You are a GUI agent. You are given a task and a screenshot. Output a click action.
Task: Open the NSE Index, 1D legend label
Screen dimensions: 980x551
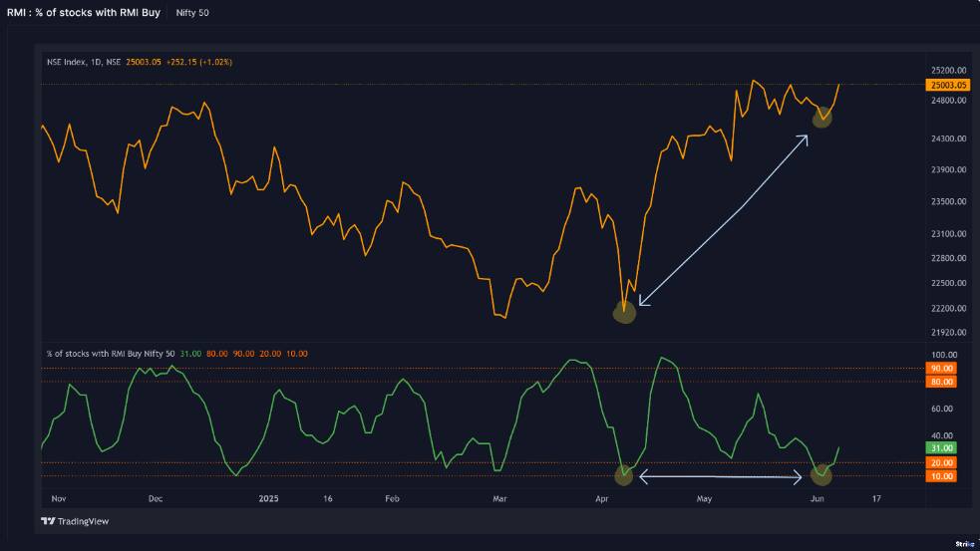tap(84, 62)
